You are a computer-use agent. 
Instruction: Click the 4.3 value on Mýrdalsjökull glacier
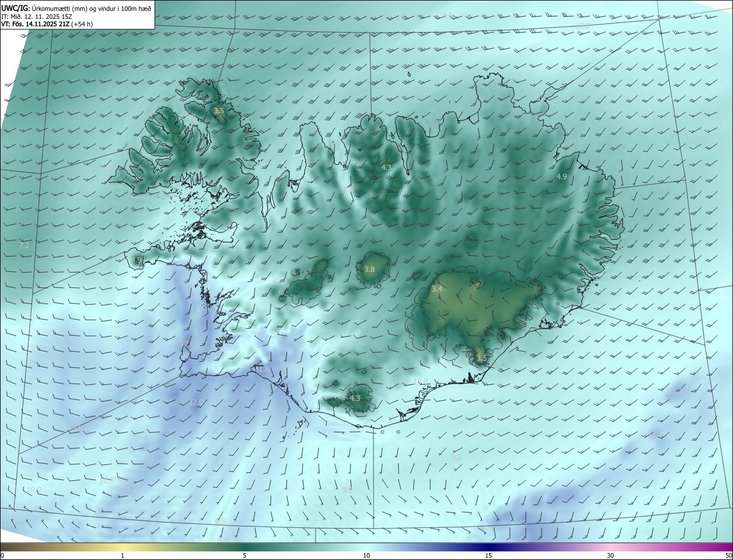click(354, 399)
